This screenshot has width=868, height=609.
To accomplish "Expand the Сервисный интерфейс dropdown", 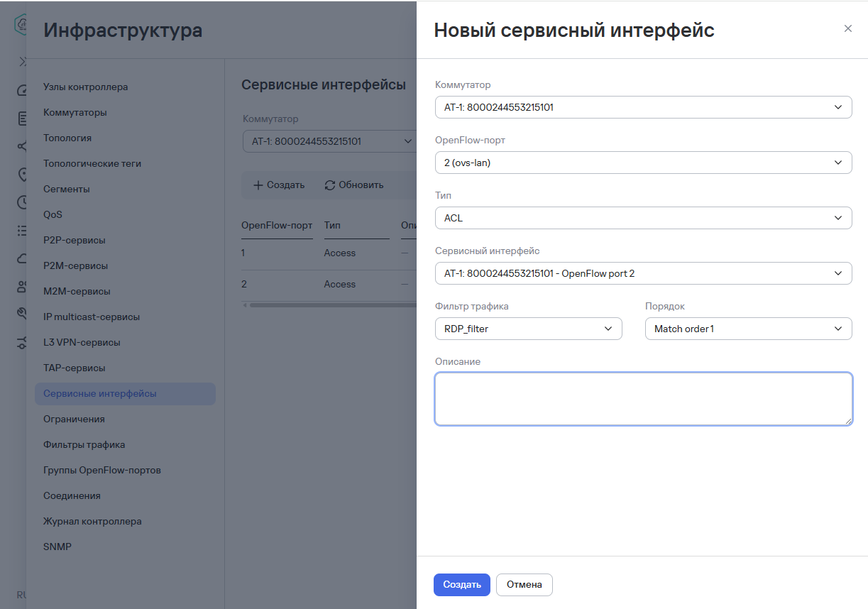I will pyautogui.click(x=643, y=273).
